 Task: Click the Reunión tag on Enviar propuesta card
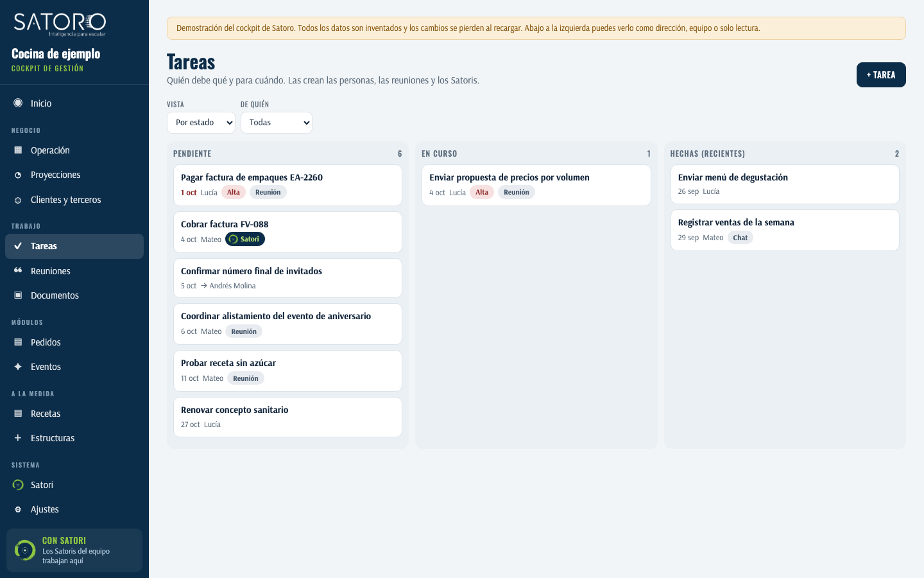(517, 192)
